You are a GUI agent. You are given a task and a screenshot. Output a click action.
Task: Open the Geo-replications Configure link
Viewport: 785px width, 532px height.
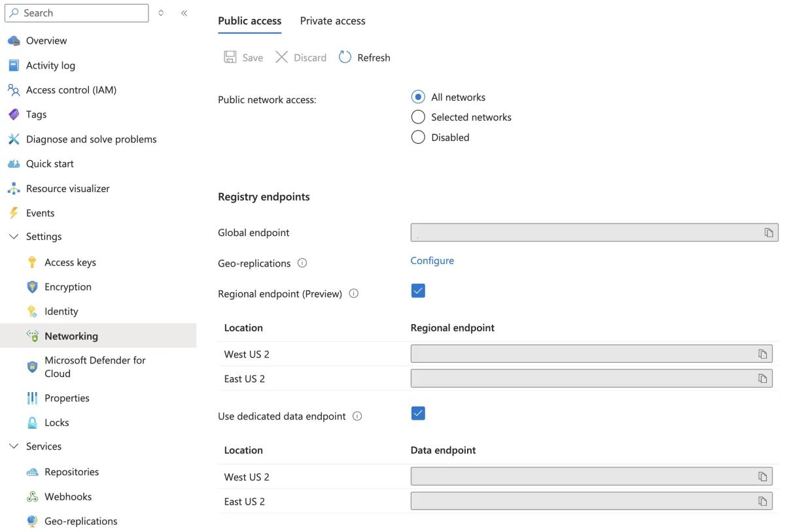(432, 261)
